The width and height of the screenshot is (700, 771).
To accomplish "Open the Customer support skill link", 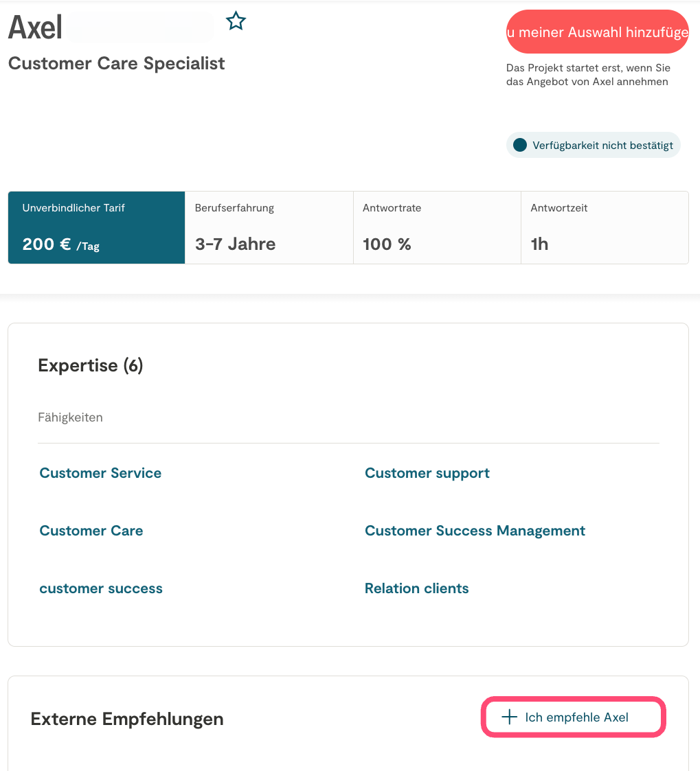I will 427,473.
